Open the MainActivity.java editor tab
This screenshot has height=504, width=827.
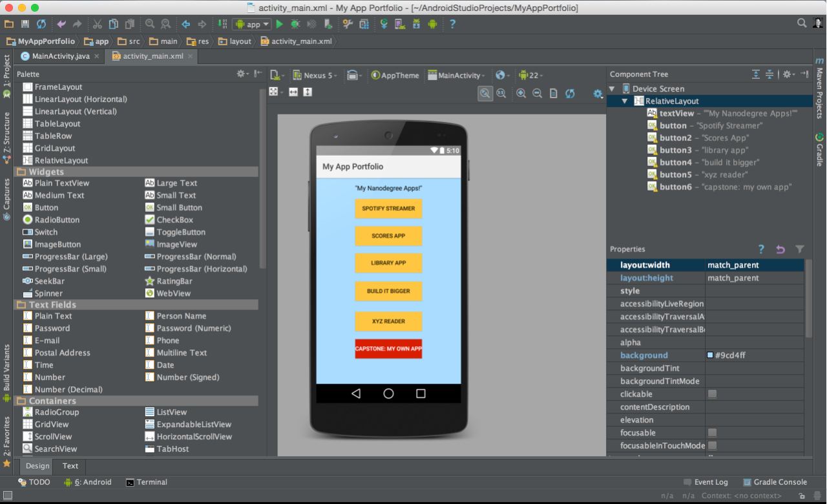tap(58, 56)
